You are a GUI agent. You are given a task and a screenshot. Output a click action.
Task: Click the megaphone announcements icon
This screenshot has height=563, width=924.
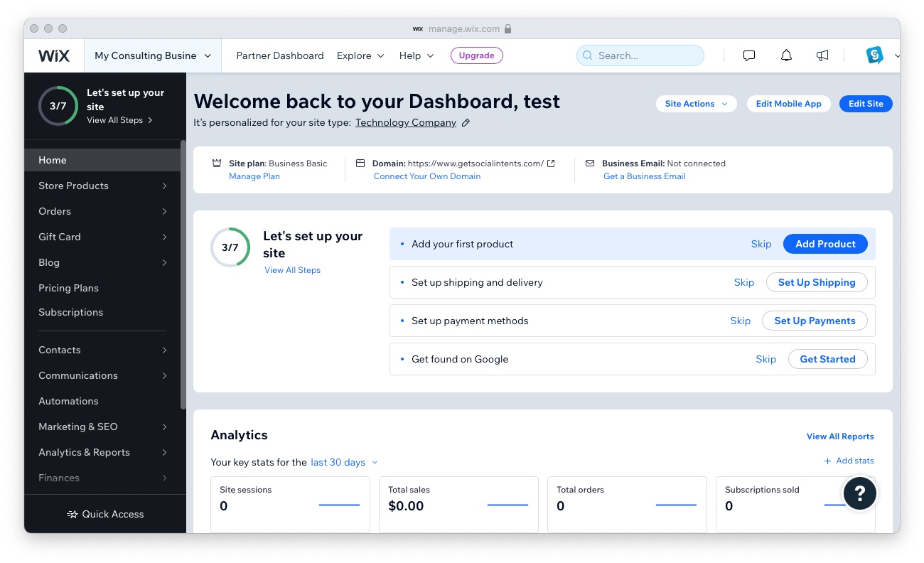[x=822, y=55]
